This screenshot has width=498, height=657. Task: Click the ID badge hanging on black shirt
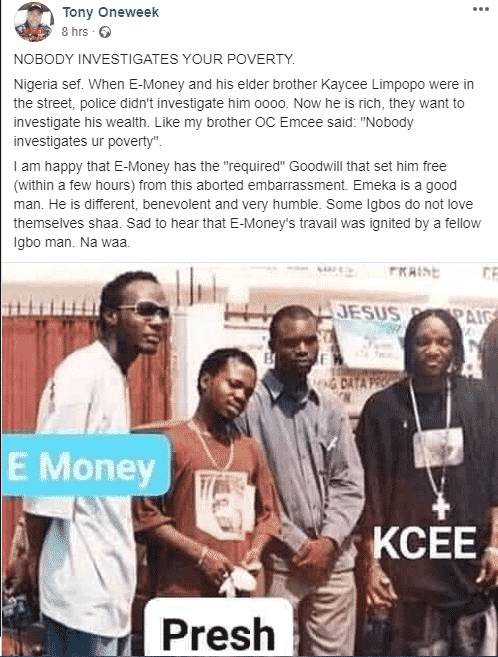coord(438,447)
